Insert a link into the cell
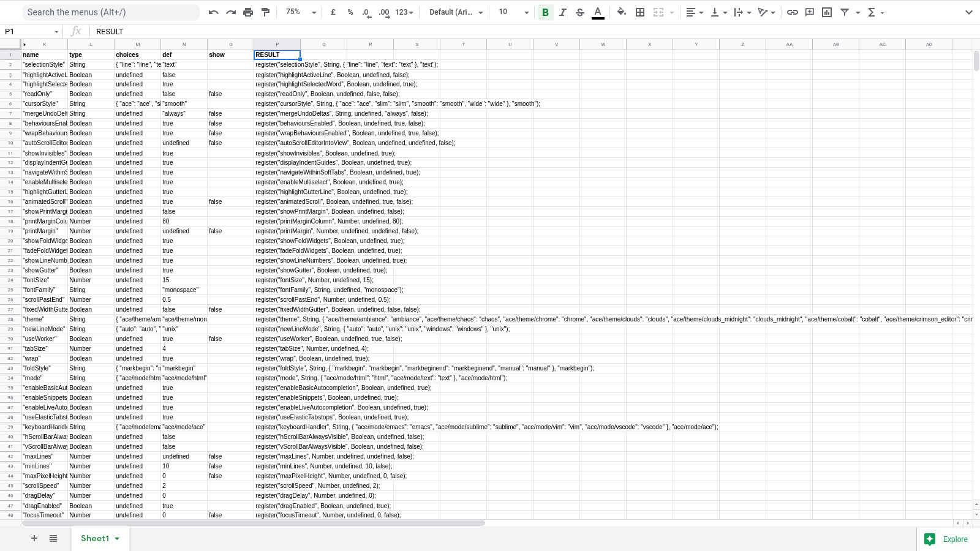980x551 pixels. (792, 12)
